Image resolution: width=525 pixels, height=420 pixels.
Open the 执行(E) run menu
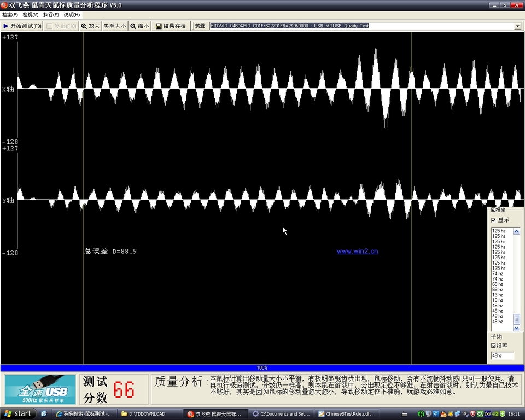pyautogui.click(x=51, y=15)
